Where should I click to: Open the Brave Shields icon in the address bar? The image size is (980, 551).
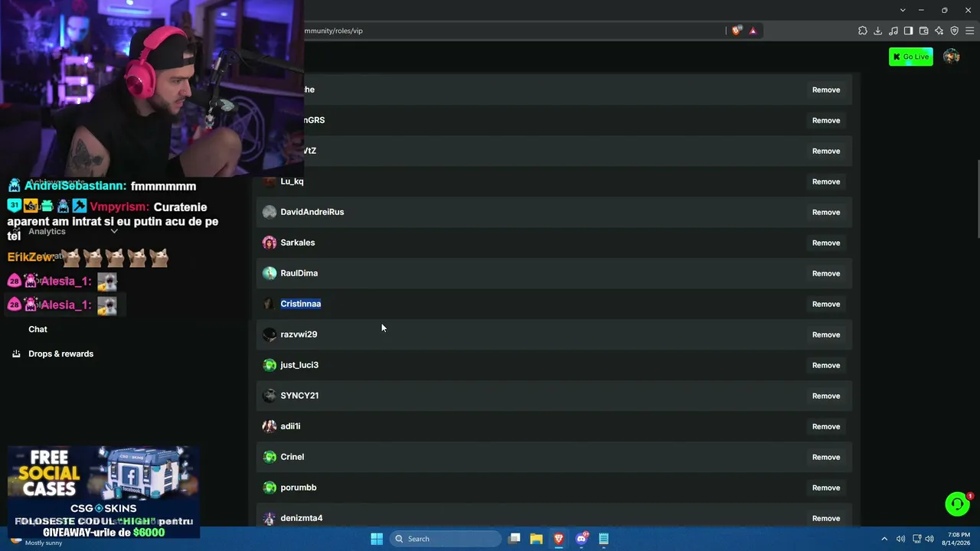pos(737,31)
